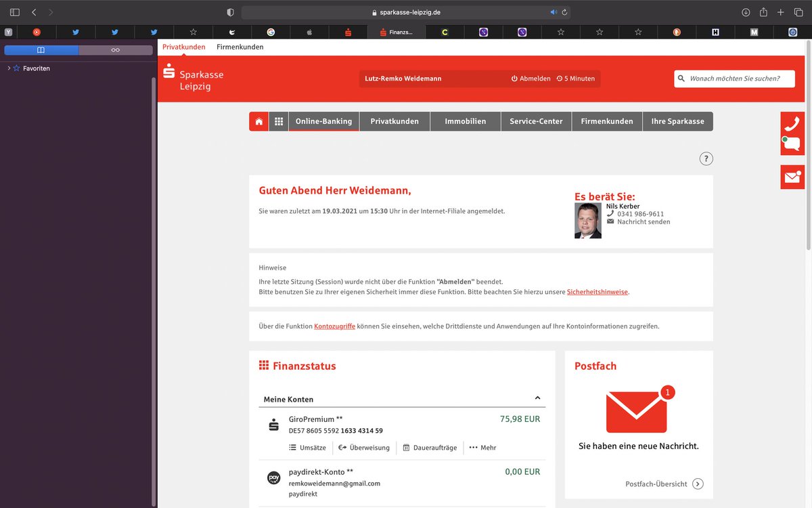Select the sidebar Bookmarks book icon
812x508 pixels.
[41, 50]
